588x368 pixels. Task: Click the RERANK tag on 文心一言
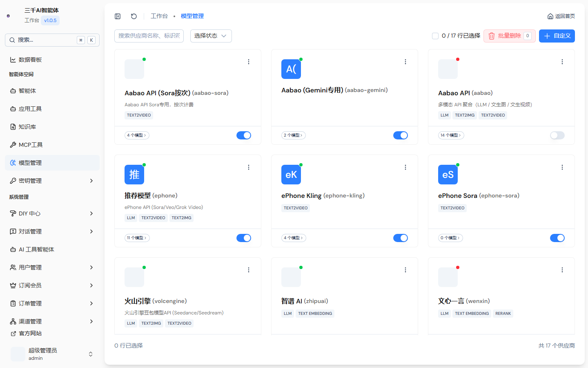tap(503, 314)
